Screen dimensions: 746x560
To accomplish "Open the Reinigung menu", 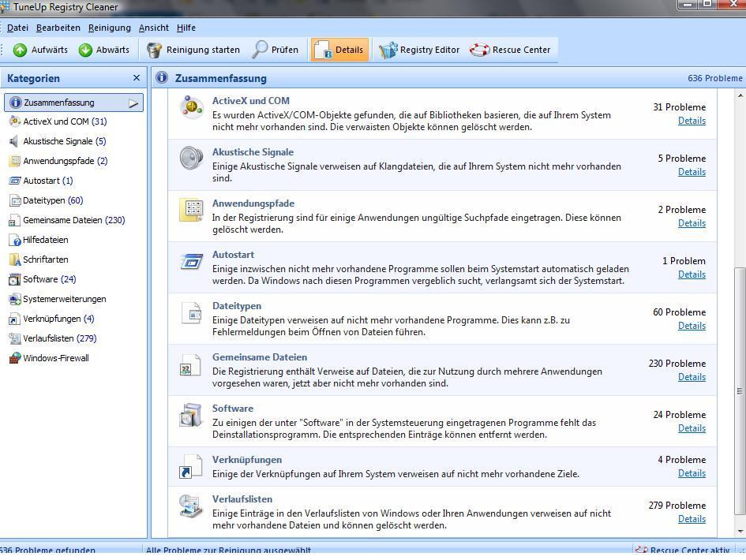I will coord(110,28).
